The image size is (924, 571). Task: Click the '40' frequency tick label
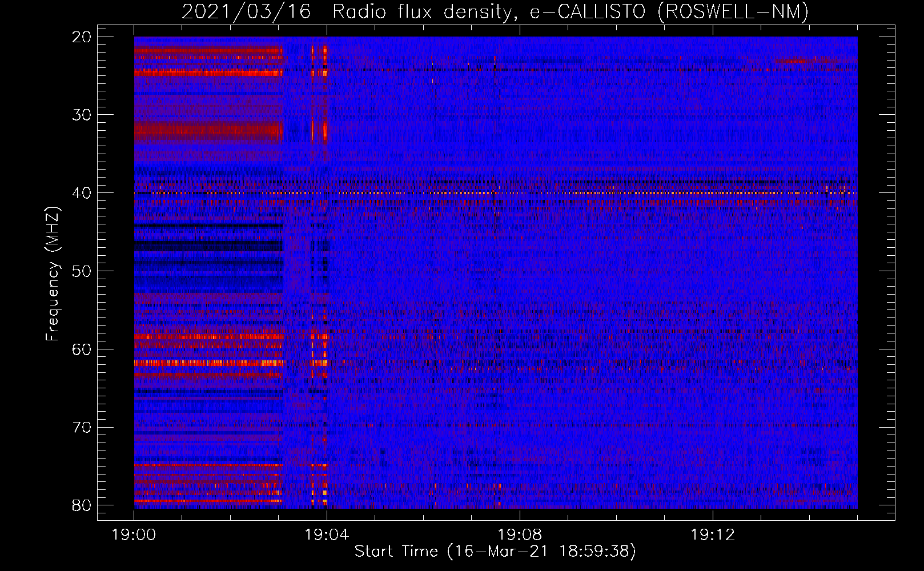(x=82, y=193)
